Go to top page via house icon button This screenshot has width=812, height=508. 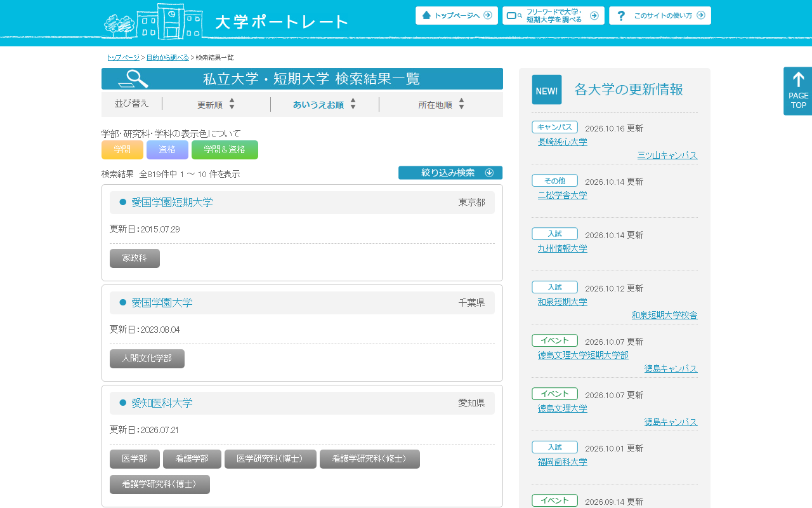click(457, 15)
